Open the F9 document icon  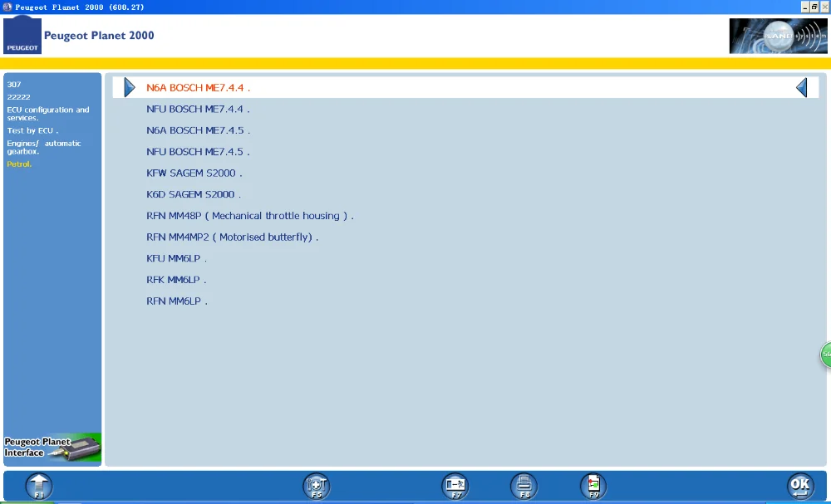pos(593,486)
